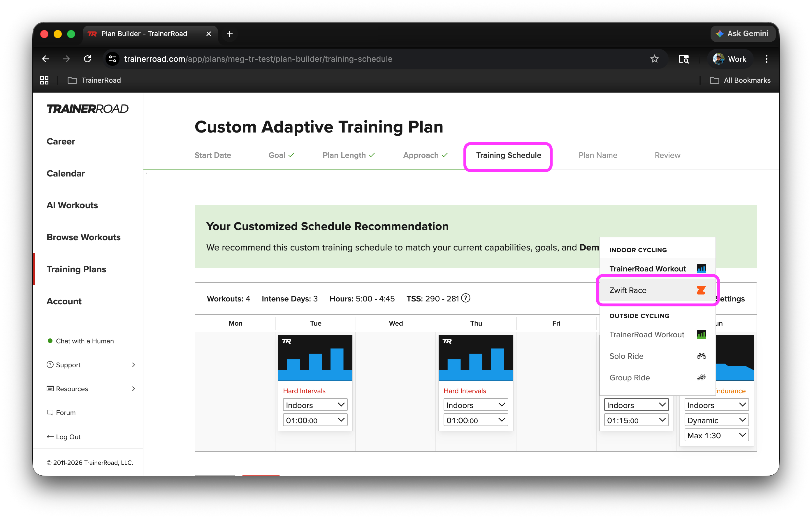
Task: Click the address bar URL
Action: coord(258,59)
